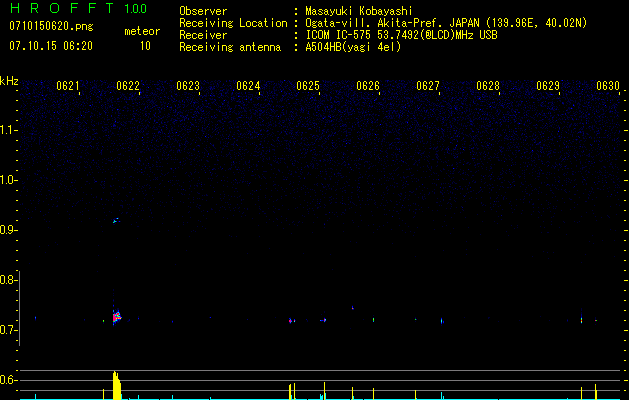The image size is (629, 400).
Task: Select location text Ogata-vill. Akita-Pref. JAPAN
Action: (392, 23)
